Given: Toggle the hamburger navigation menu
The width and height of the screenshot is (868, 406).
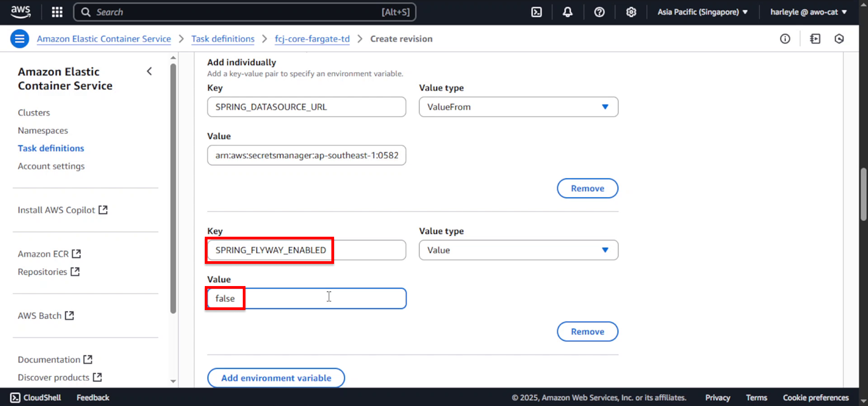Looking at the screenshot, I should [19, 39].
